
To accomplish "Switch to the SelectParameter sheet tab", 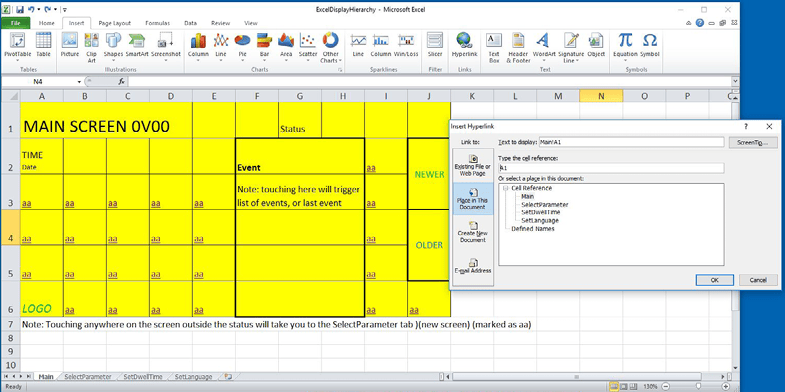I will 88,376.
